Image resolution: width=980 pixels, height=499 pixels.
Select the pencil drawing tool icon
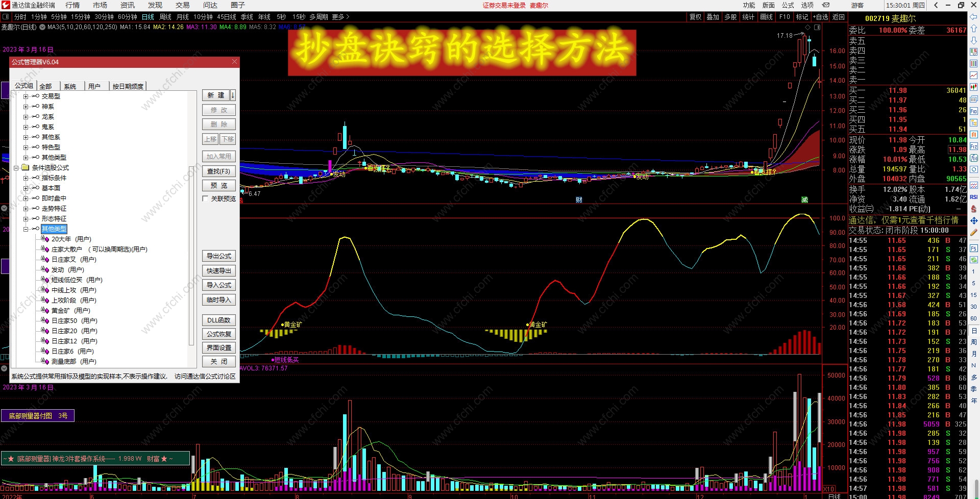pos(974,232)
